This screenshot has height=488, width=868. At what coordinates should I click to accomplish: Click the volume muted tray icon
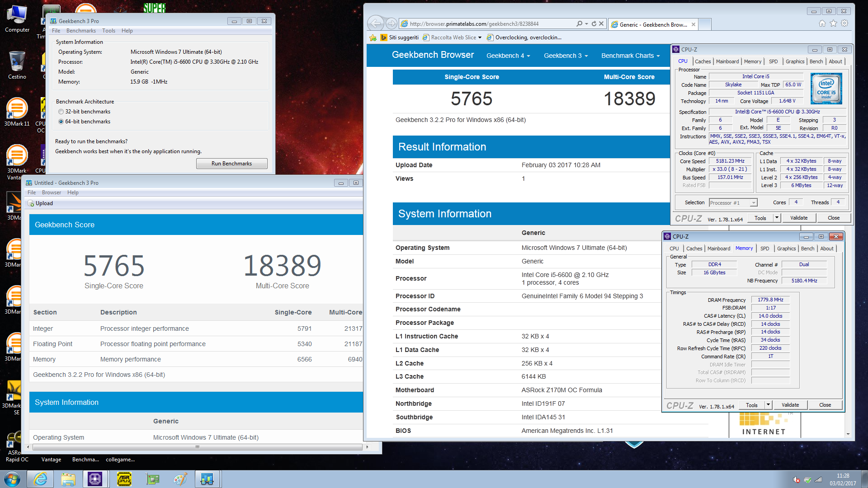tap(797, 479)
